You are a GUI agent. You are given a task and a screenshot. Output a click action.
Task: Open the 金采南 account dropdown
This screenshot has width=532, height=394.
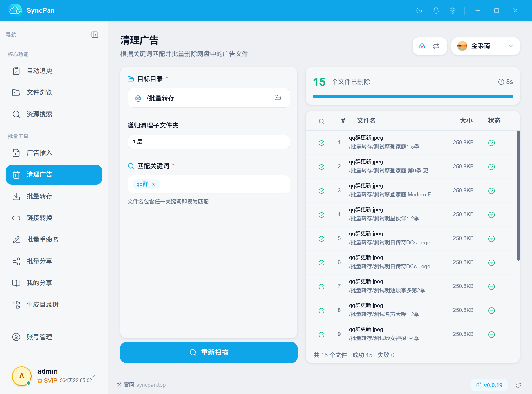click(x=486, y=46)
